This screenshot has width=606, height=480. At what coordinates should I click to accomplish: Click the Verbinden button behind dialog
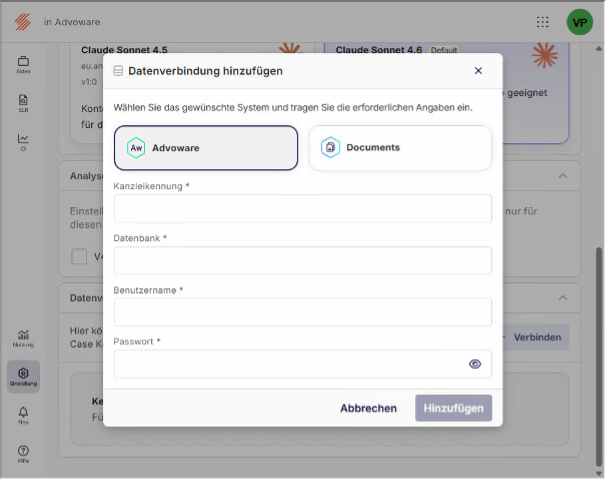pyautogui.click(x=536, y=337)
